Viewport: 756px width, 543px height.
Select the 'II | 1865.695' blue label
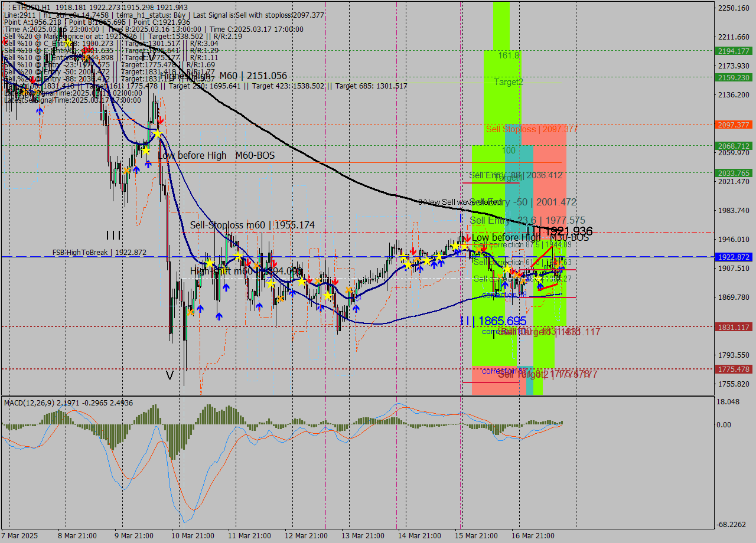pos(493,321)
